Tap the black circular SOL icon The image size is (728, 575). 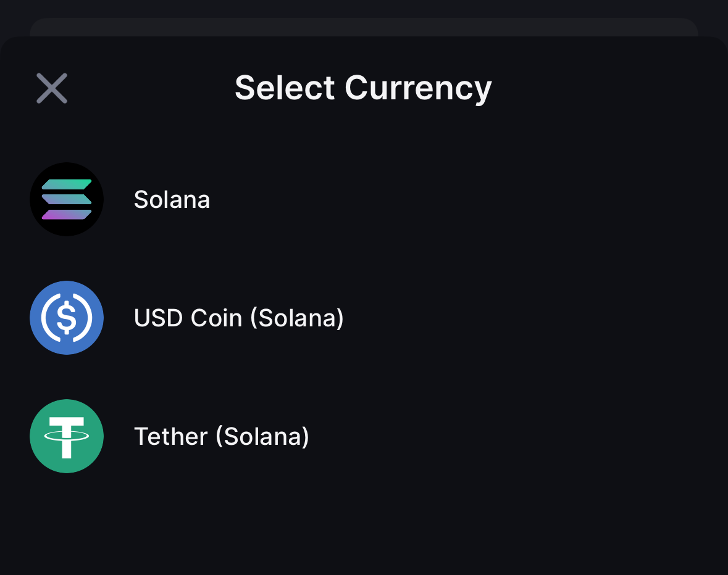[67, 199]
